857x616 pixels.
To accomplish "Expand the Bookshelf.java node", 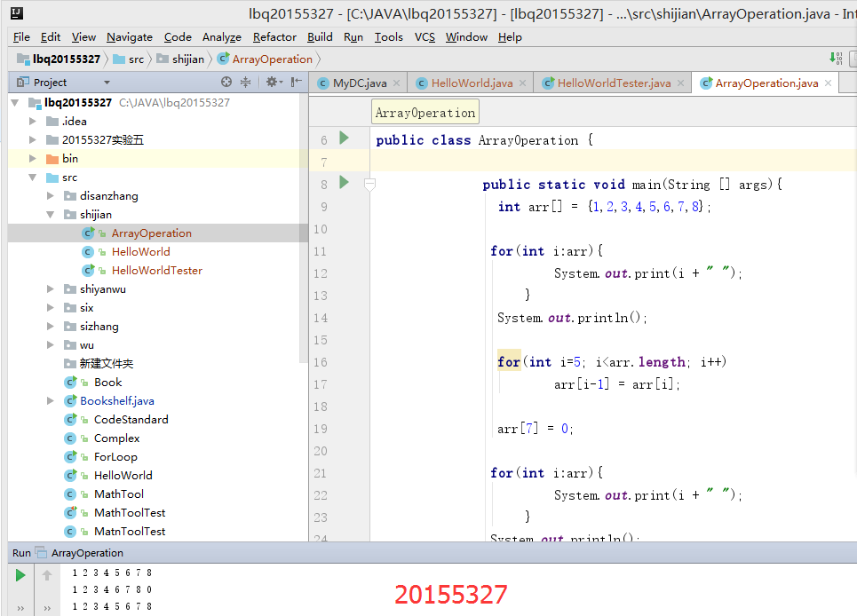I will pyautogui.click(x=51, y=401).
